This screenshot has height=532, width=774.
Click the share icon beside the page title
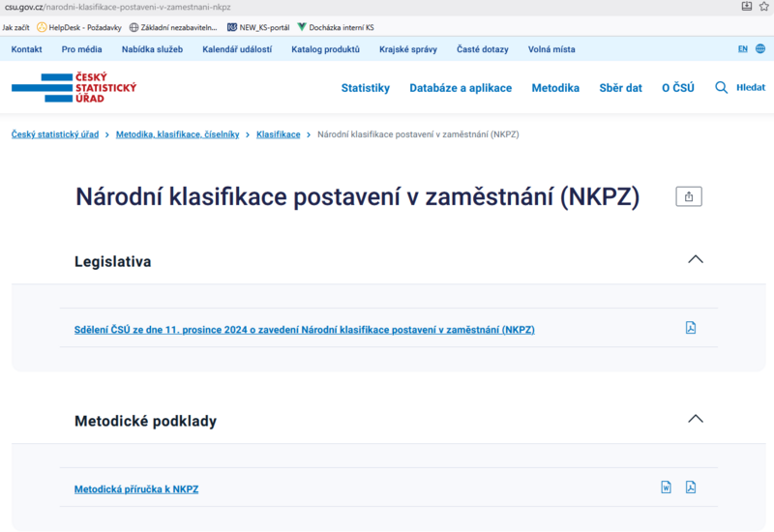point(689,196)
